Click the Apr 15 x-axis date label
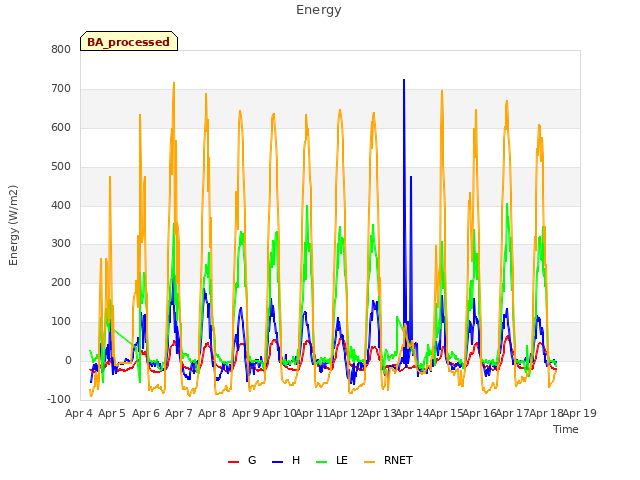Screen dimensions: 640x480 [x=446, y=413]
